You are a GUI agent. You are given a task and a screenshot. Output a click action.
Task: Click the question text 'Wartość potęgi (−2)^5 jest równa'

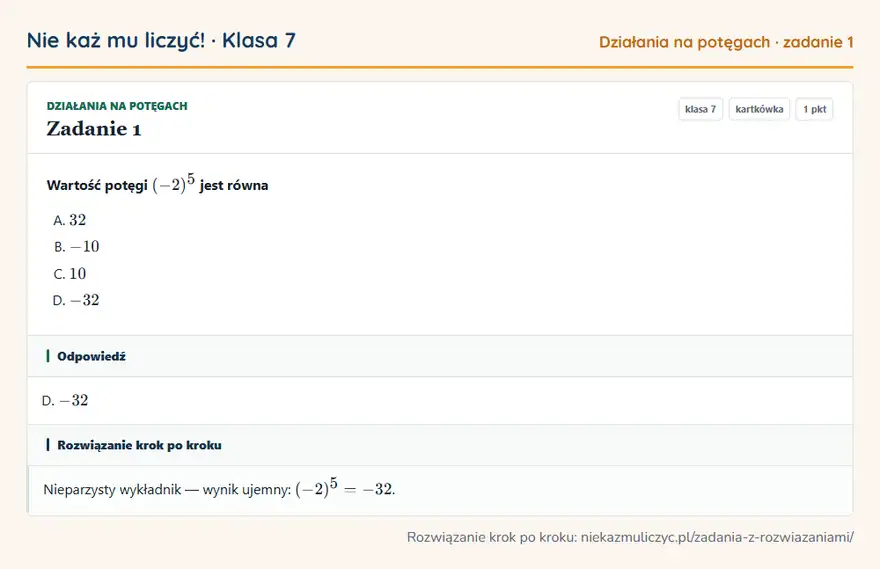point(157,183)
